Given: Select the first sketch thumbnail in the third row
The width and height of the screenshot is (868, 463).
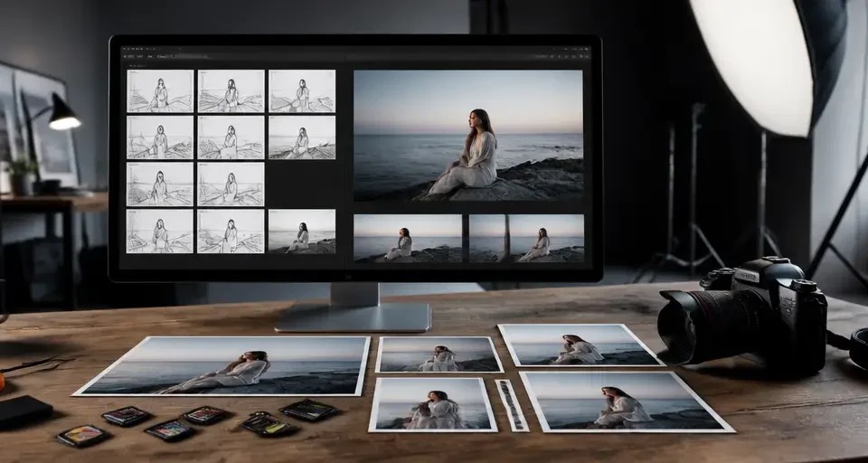Looking at the screenshot, I should pos(160,184).
